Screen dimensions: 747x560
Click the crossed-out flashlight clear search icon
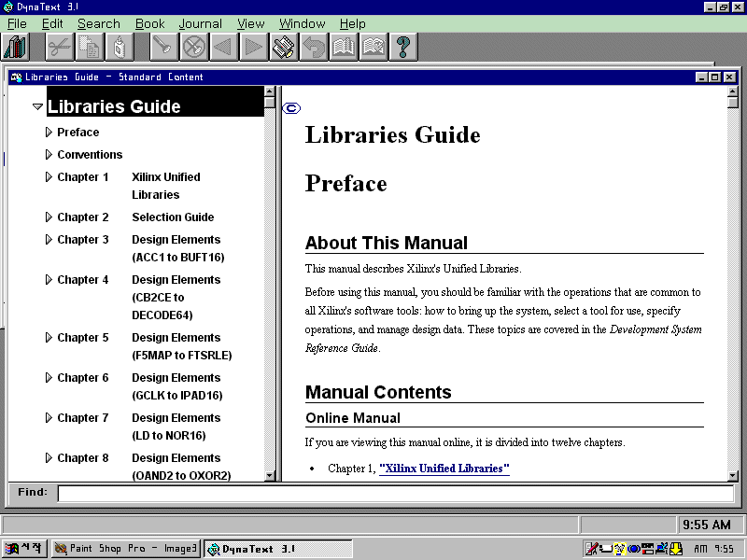pos(194,47)
